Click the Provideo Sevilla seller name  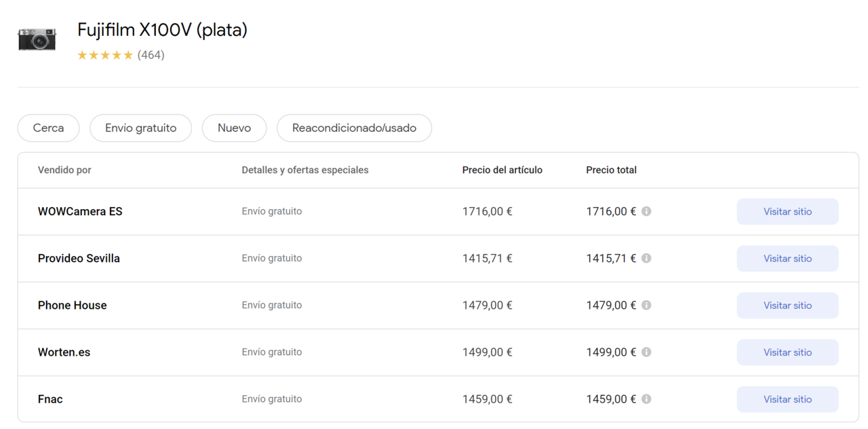point(79,258)
